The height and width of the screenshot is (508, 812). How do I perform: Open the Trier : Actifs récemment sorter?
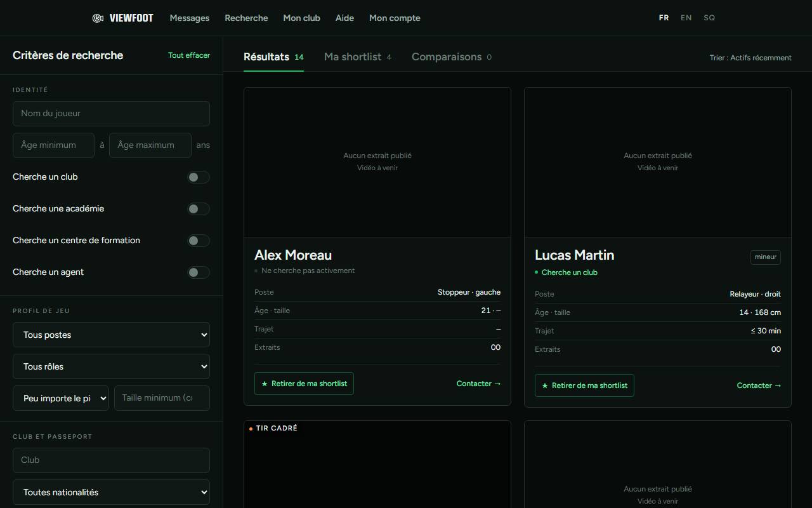click(750, 57)
